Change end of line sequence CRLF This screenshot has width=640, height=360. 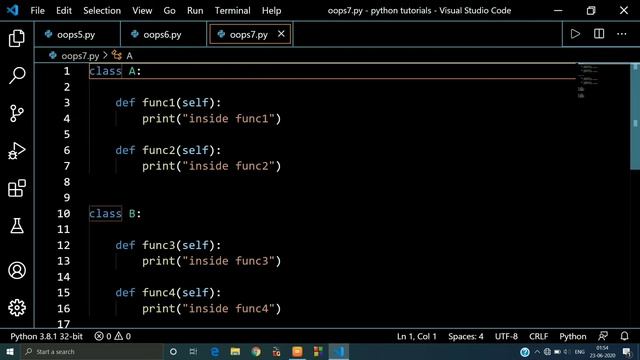tap(538, 336)
